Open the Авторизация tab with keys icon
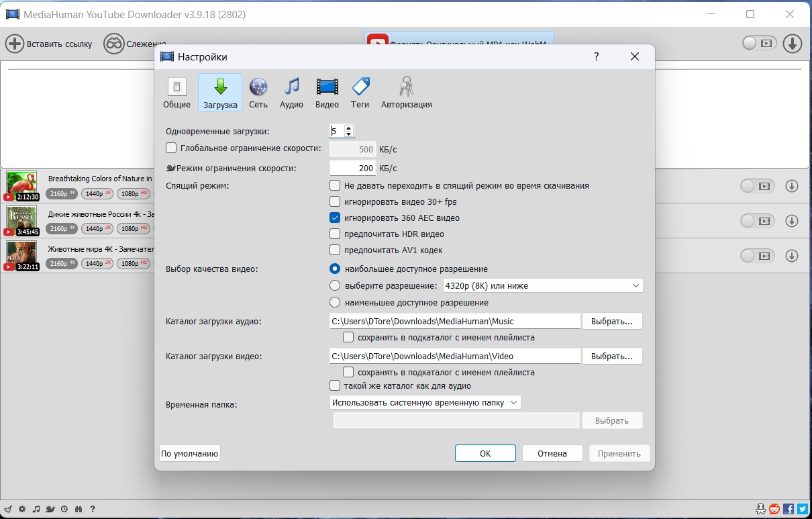812x519 pixels. pos(406,93)
